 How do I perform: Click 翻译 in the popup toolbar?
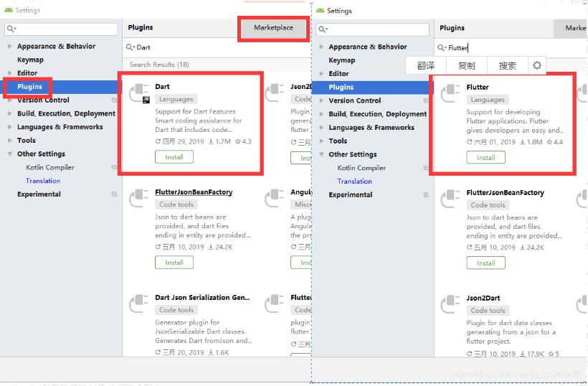[x=426, y=65]
